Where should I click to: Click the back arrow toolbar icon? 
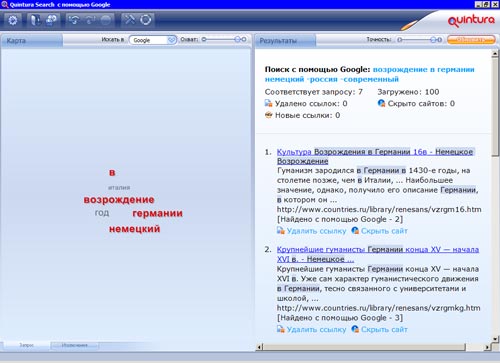tap(73, 20)
